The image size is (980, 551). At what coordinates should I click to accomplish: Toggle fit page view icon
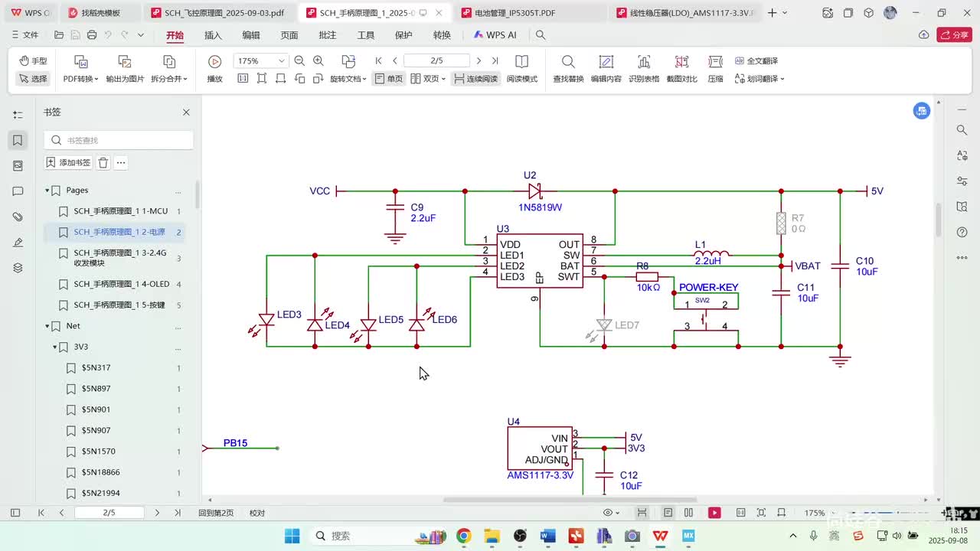262,79
